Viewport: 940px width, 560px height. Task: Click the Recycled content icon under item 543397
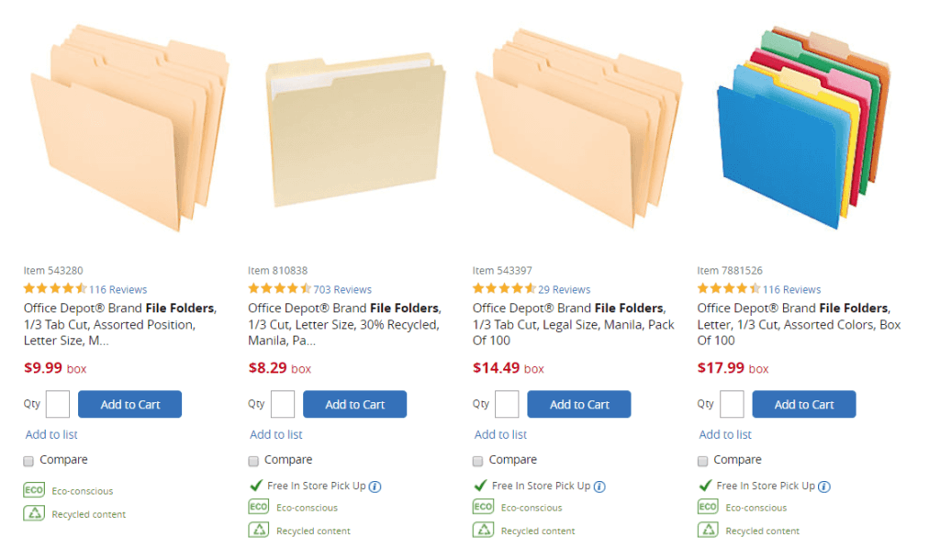coord(483,530)
